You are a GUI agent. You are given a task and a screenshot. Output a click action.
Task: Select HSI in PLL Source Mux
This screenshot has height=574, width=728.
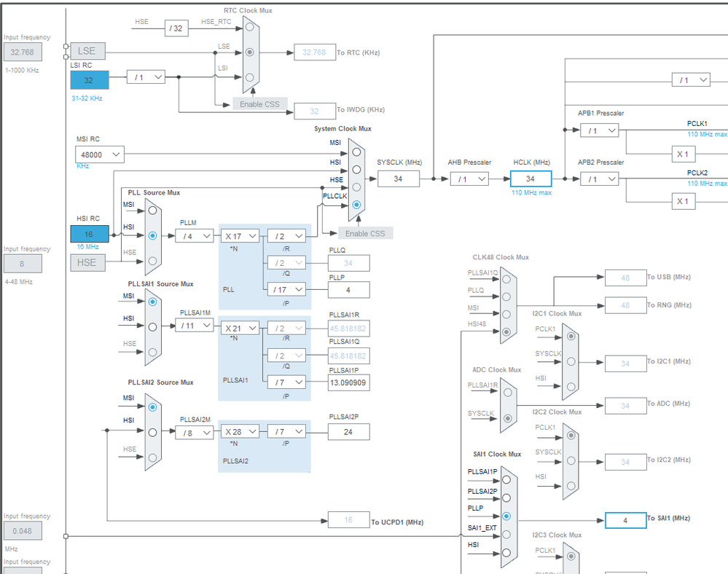click(x=152, y=236)
